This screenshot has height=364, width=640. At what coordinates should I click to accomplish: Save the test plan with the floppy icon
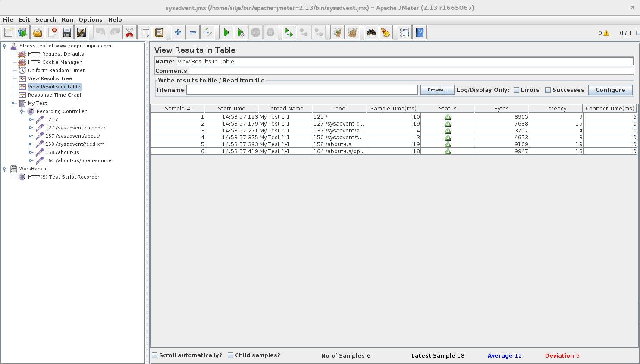click(x=67, y=32)
